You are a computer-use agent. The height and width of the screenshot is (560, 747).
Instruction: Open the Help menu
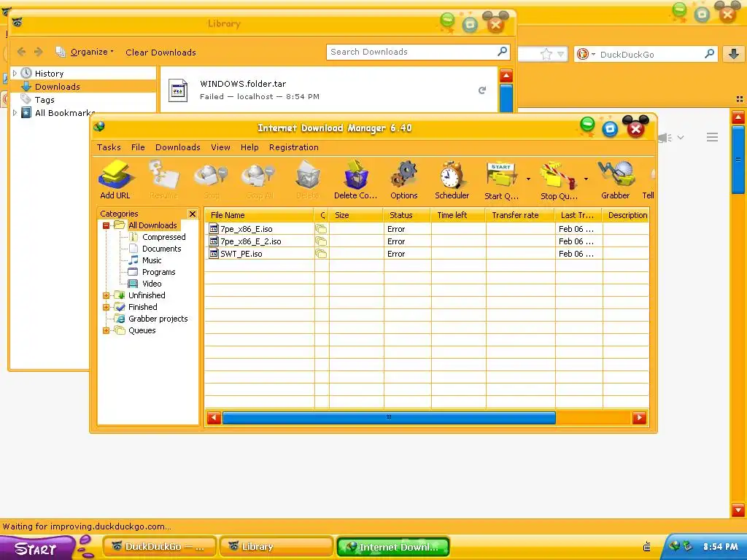[x=249, y=147]
